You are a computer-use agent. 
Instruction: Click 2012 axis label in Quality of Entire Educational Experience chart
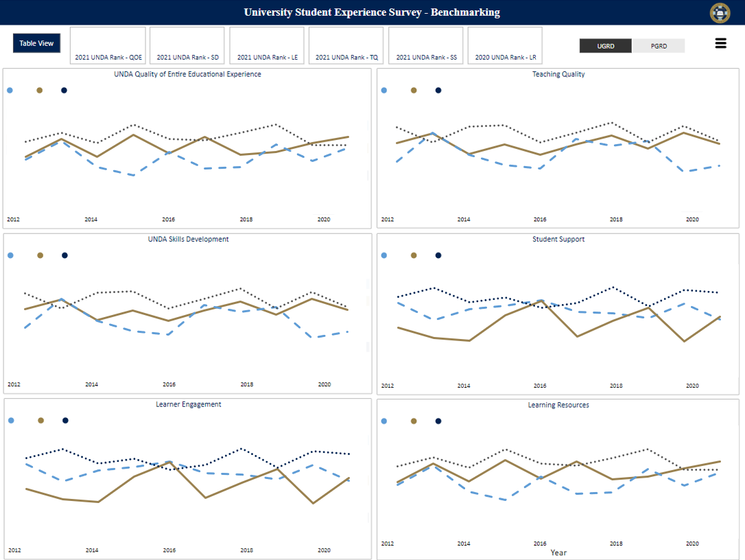[x=13, y=220]
